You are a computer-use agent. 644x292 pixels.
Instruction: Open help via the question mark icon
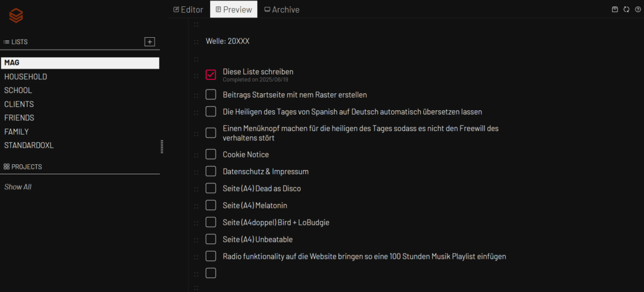[x=638, y=9]
